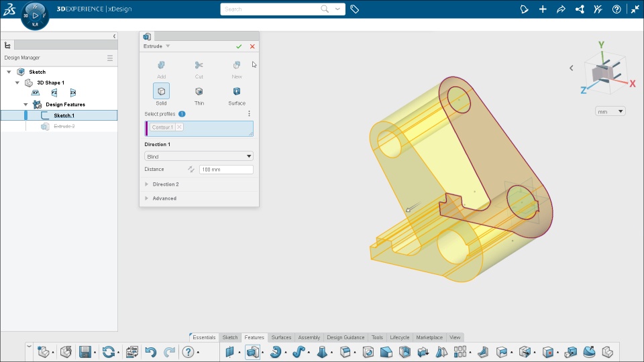The width and height of the screenshot is (644, 362).
Task: Choose the Add operation mode
Action: point(161,69)
